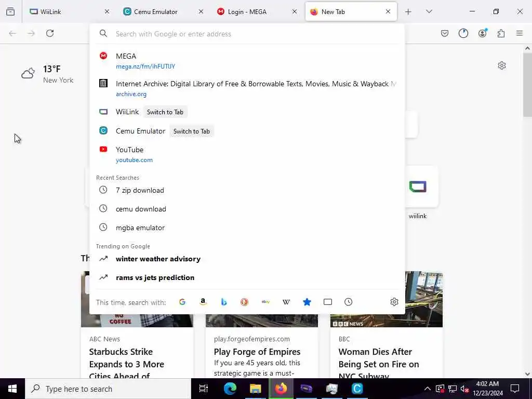Click Switch to Tab for Cemu Emulator

pos(191,131)
